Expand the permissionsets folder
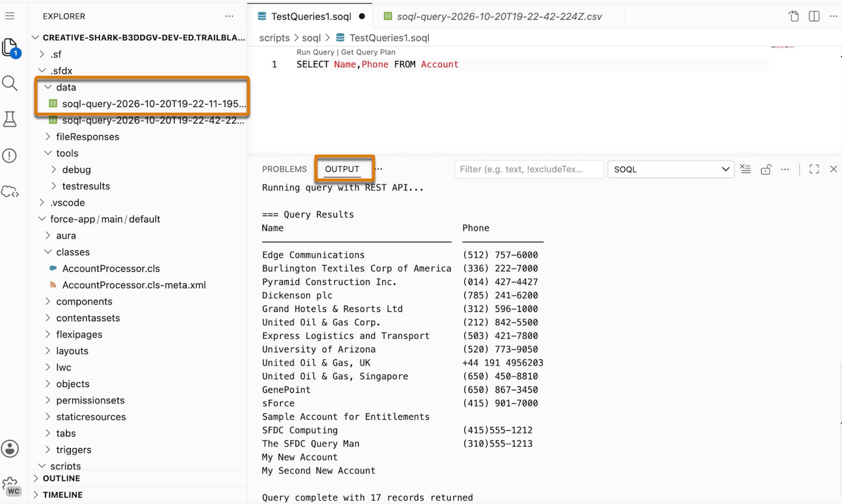Image resolution: width=842 pixels, height=504 pixels. 138,400
